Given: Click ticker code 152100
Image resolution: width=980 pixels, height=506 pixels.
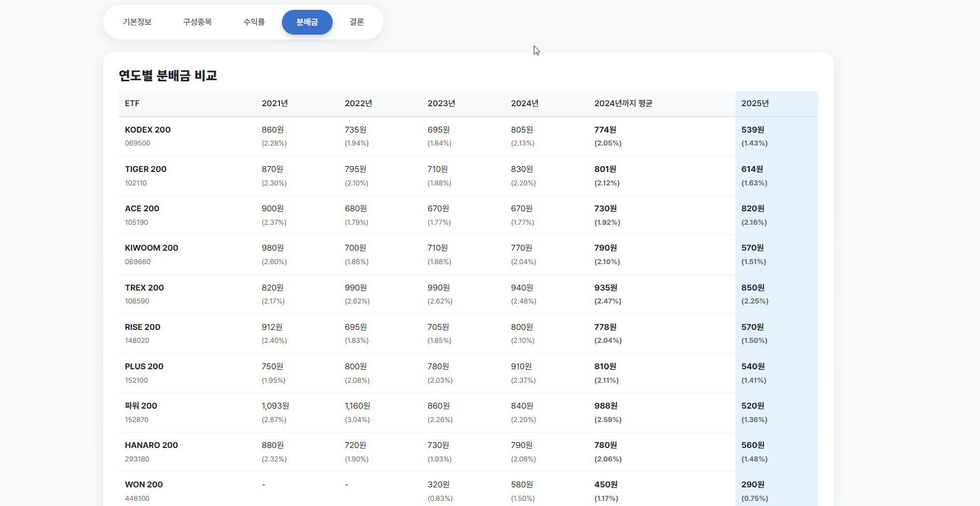Looking at the screenshot, I should click(x=136, y=381).
